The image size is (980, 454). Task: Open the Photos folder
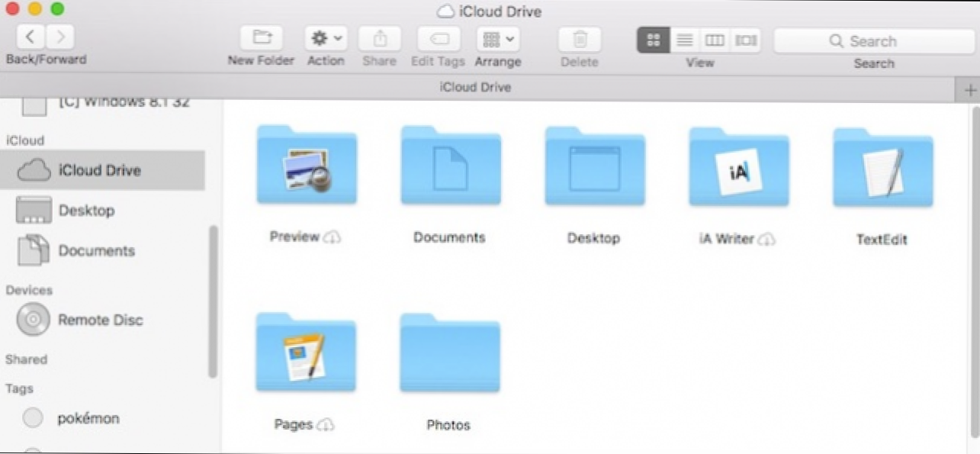(449, 354)
